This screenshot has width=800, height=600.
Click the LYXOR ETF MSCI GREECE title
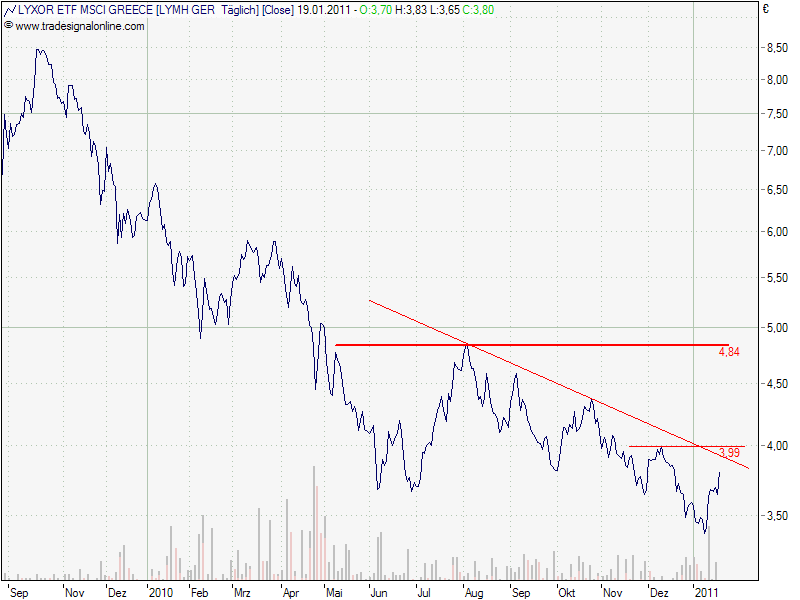(x=85, y=10)
